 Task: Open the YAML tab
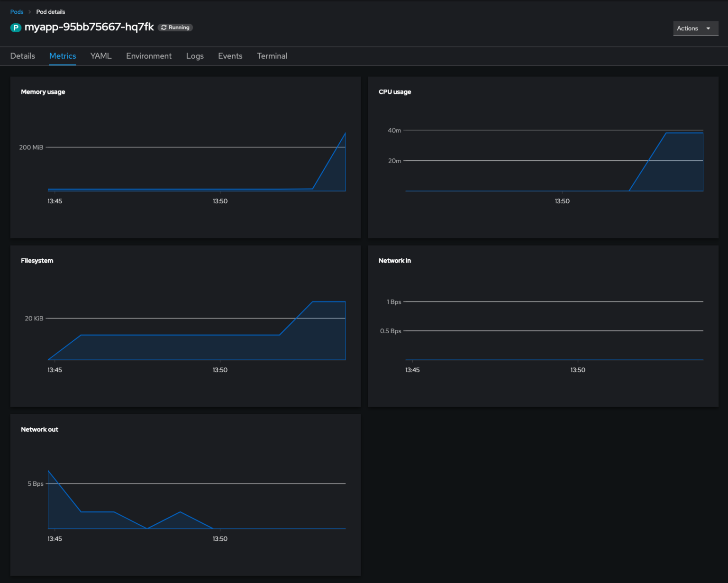(100, 56)
